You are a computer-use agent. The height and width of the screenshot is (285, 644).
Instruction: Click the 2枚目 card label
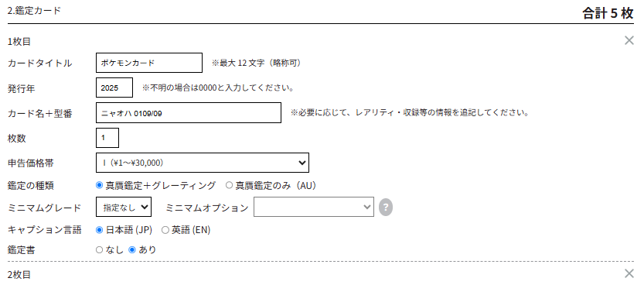tap(19, 274)
